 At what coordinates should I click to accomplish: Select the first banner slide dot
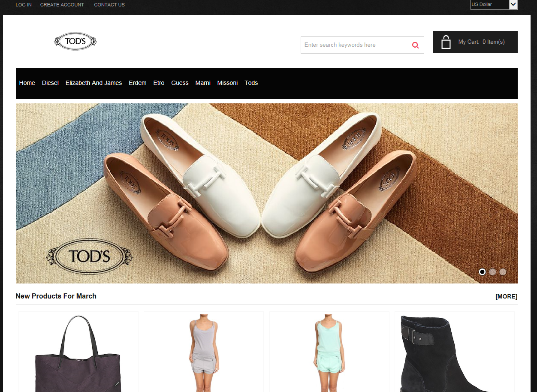click(x=482, y=272)
